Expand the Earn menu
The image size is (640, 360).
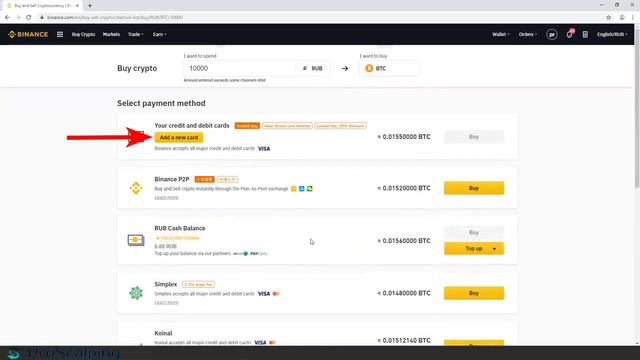coord(159,35)
